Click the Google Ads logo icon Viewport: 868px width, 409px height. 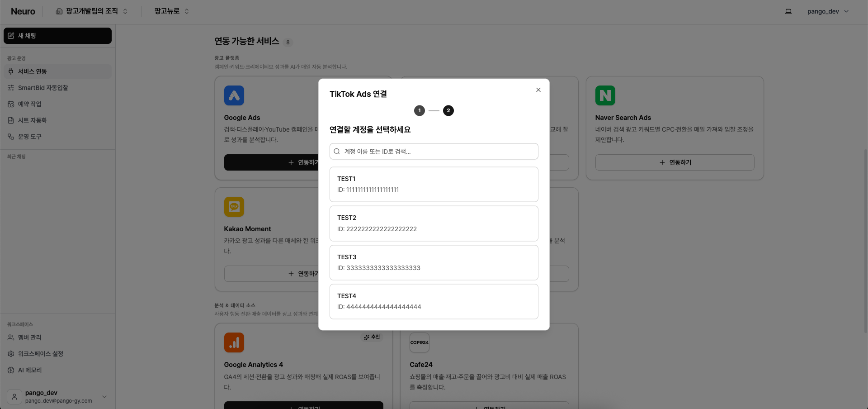(234, 95)
